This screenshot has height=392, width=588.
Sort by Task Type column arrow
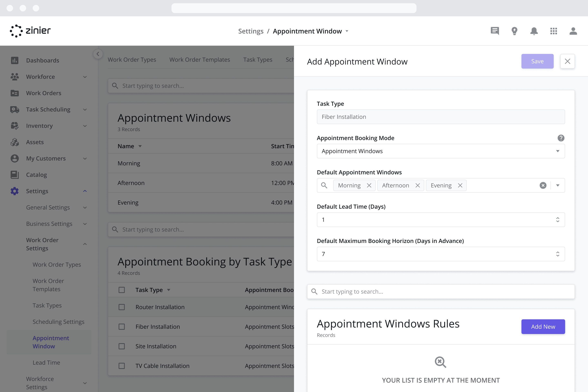click(169, 290)
